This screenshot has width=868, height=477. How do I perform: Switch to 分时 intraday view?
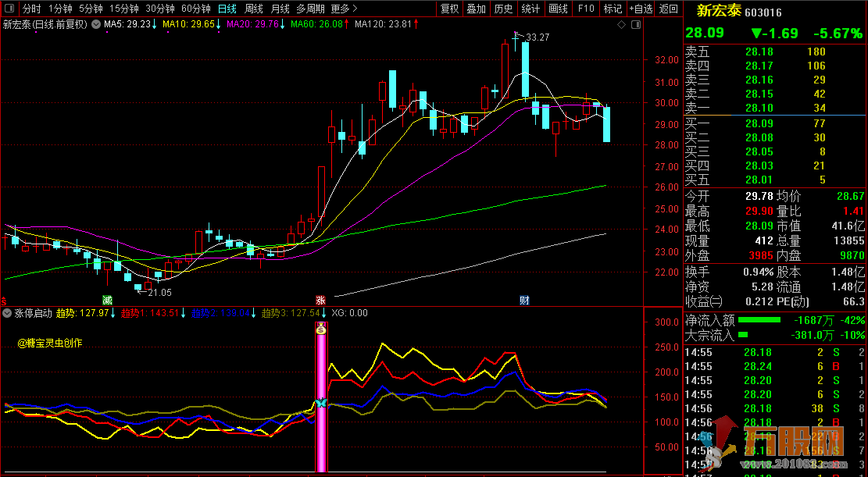tap(31, 9)
